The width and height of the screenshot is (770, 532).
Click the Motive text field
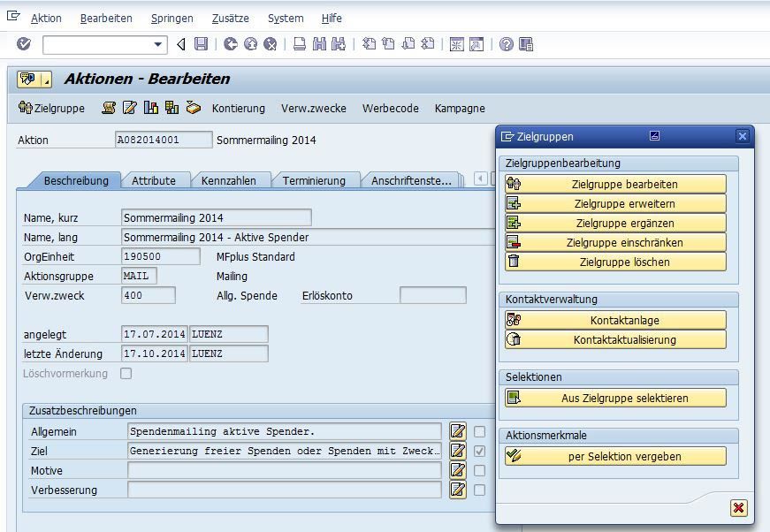[x=285, y=470]
